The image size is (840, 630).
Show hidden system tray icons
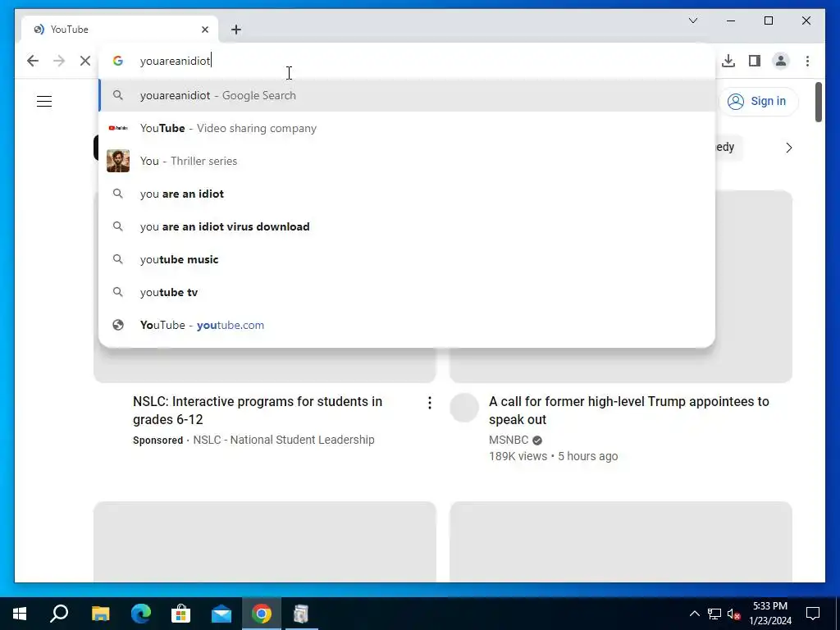point(694,614)
